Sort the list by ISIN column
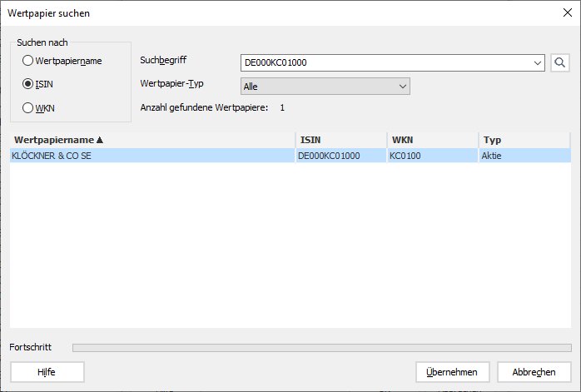Image resolution: width=581 pixels, height=392 pixels. (340, 140)
